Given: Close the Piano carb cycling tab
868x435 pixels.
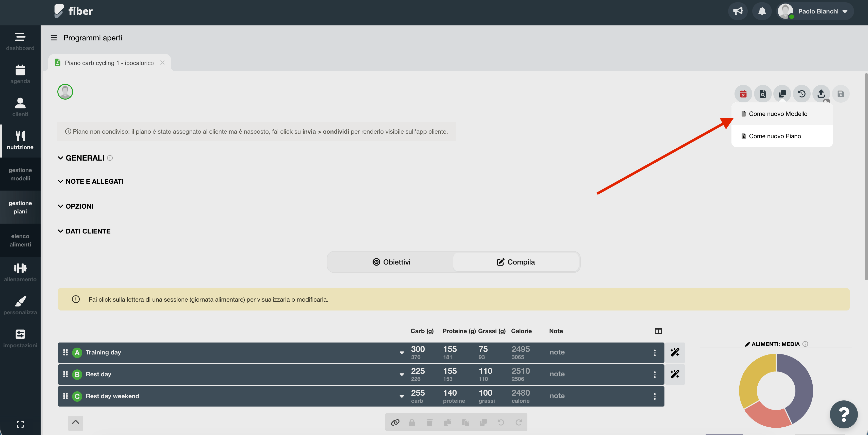Looking at the screenshot, I should tap(162, 63).
